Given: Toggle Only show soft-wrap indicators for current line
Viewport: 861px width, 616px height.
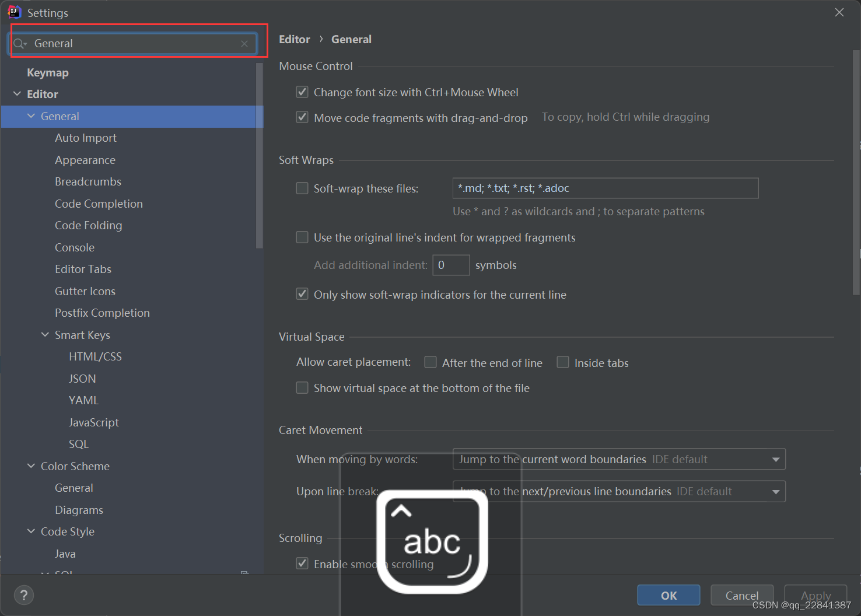Looking at the screenshot, I should click(302, 293).
